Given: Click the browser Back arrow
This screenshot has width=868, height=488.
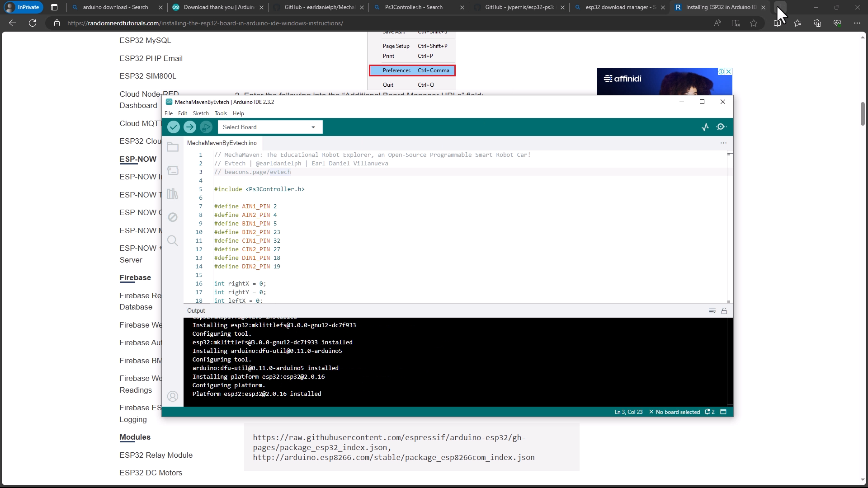Looking at the screenshot, I should pos(13,23).
